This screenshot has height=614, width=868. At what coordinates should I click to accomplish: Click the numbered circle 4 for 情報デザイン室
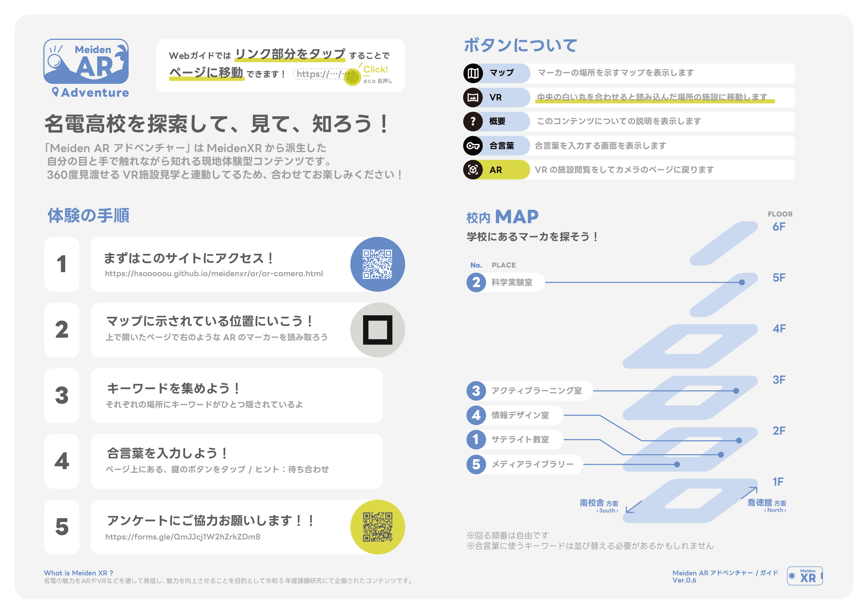click(476, 415)
